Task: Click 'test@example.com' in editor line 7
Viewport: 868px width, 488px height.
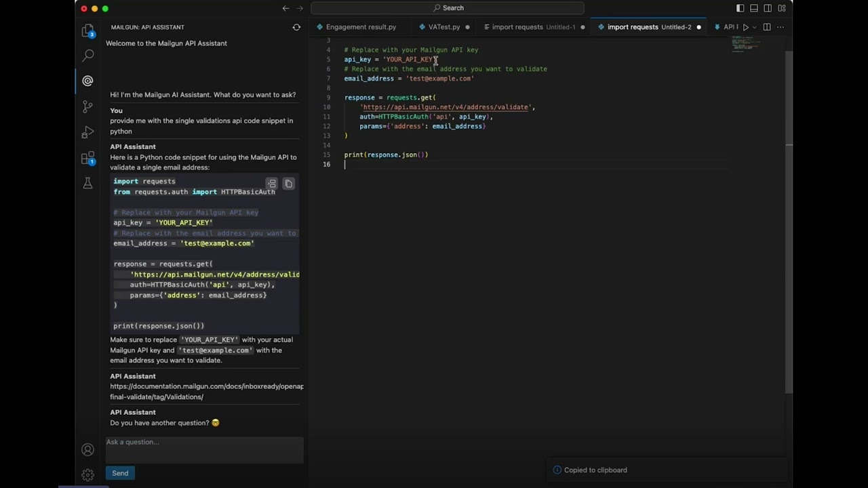Action: point(439,79)
